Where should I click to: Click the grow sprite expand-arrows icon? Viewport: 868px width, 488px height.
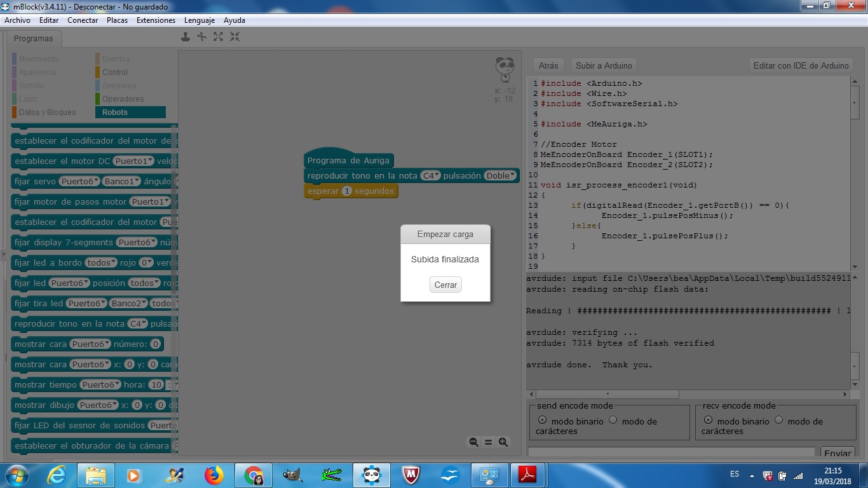[x=218, y=37]
